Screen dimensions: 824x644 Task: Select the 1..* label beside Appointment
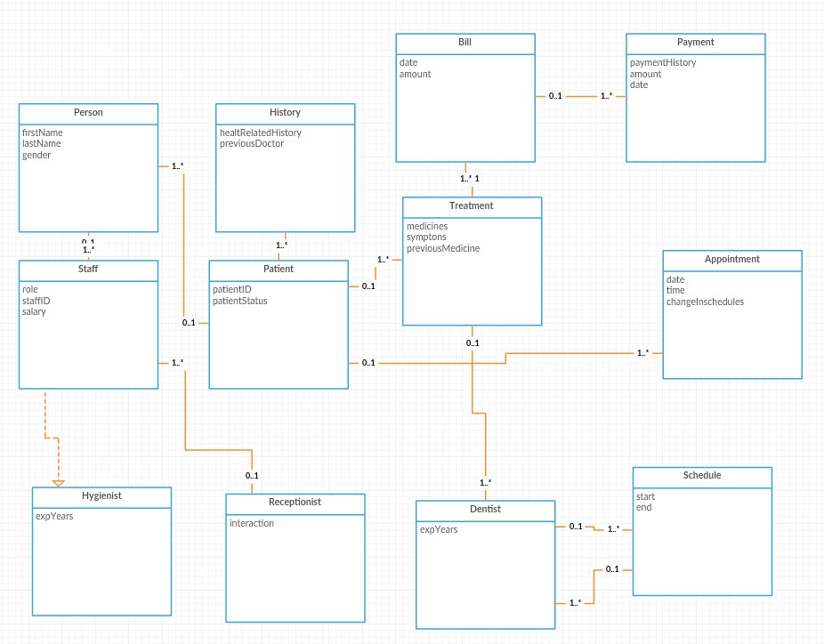click(x=642, y=352)
